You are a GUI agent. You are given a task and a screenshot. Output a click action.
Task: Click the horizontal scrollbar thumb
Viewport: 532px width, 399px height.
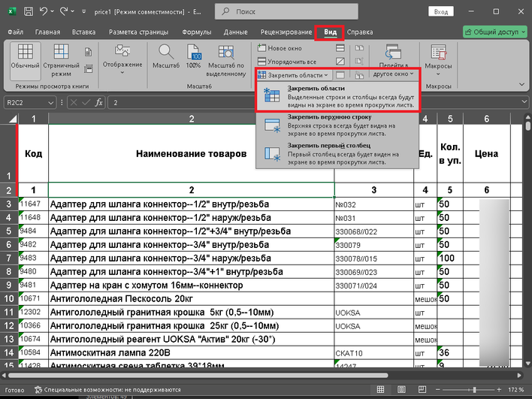198,375
